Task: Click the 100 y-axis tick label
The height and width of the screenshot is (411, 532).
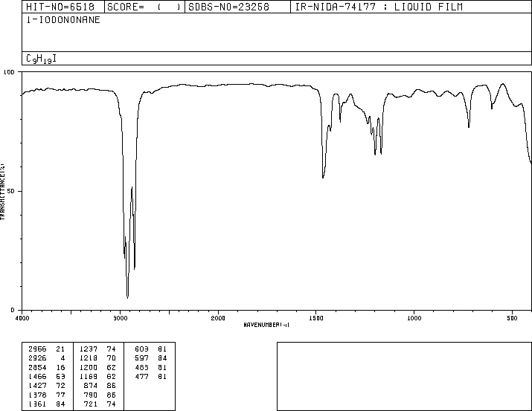Action: click(x=9, y=72)
